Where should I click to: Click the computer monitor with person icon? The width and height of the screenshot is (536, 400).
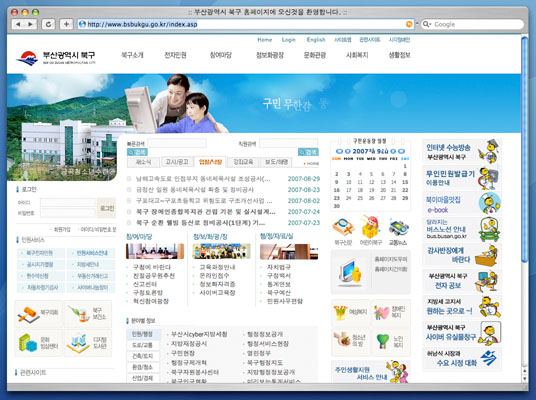pyautogui.click(x=350, y=273)
